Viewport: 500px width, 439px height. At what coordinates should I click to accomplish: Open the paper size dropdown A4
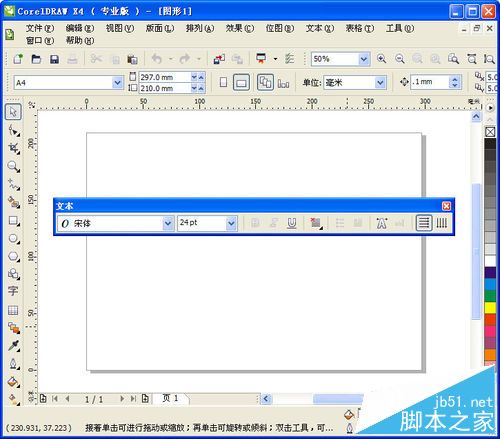(x=117, y=82)
